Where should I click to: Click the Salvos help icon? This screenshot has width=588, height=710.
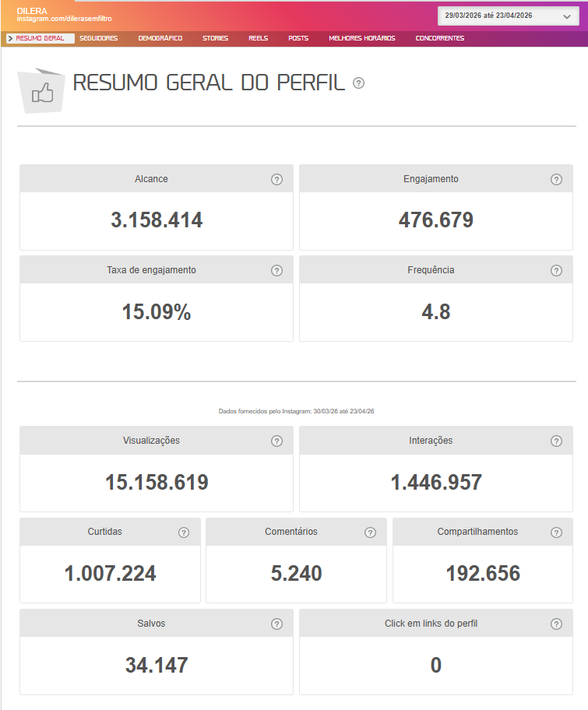coord(276,624)
